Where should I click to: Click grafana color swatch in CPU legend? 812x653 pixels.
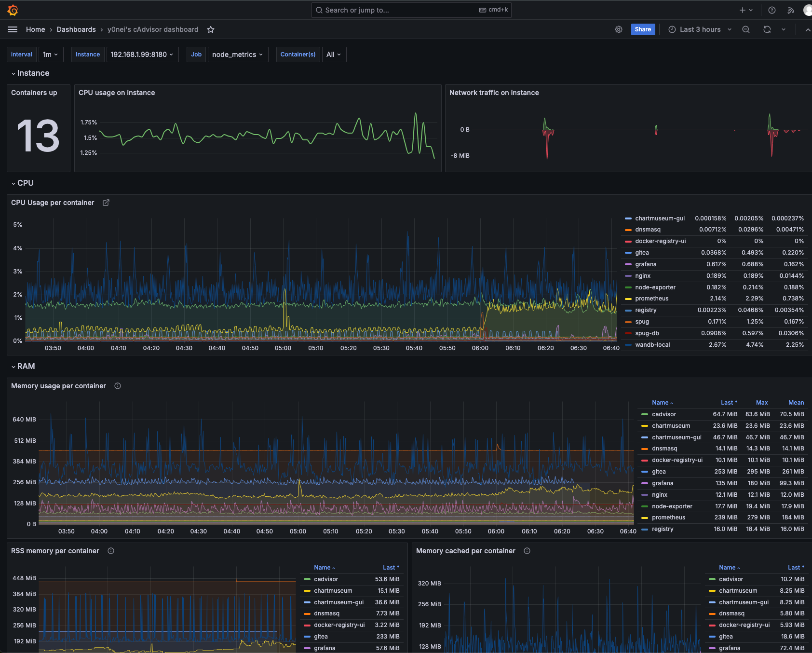(628, 264)
